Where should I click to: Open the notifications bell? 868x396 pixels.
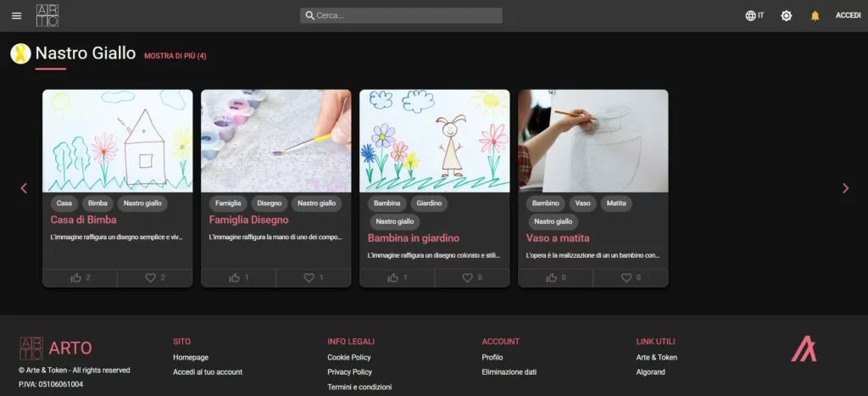click(815, 15)
